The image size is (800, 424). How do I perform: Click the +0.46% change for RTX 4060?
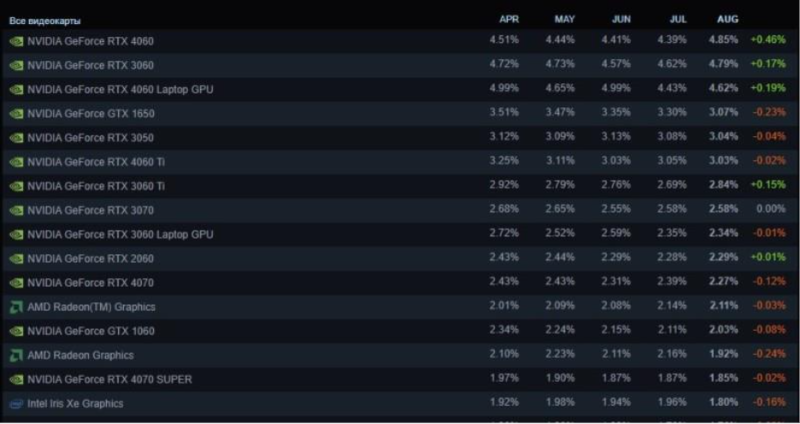point(767,41)
